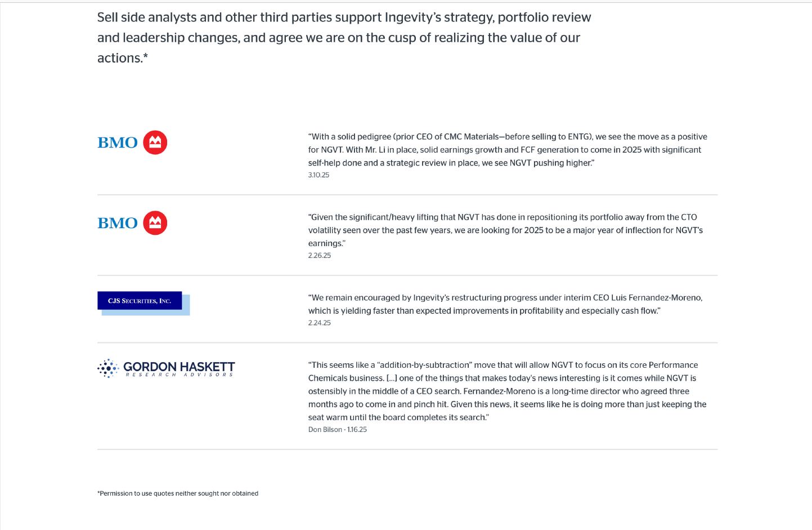The image size is (812, 530).
Task: Click the 2.26.25 date label
Action: click(x=319, y=256)
